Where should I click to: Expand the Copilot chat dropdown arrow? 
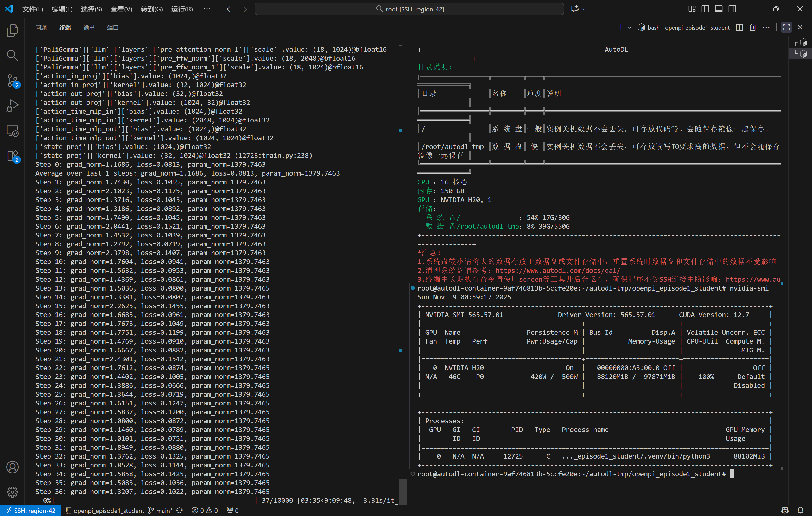pyautogui.click(x=584, y=9)
